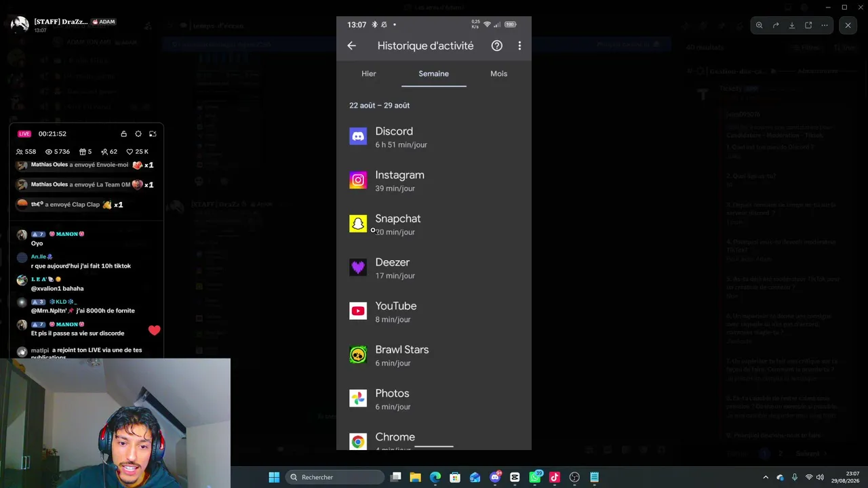Click the date range 22 août – 29 août
868x488 pixels.
coord(379,105)
